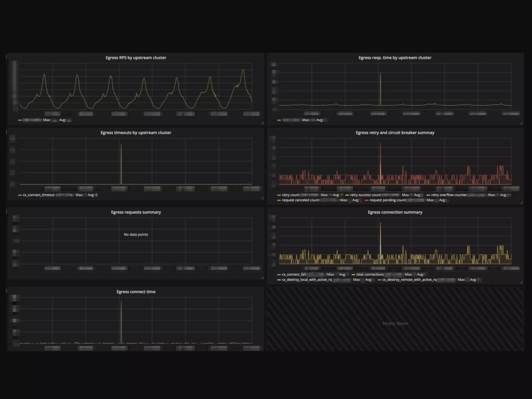The width and height of the screenshot is (532, 399).
Task: Click the Empty Space placeholder area
Action: coord(395,323)
